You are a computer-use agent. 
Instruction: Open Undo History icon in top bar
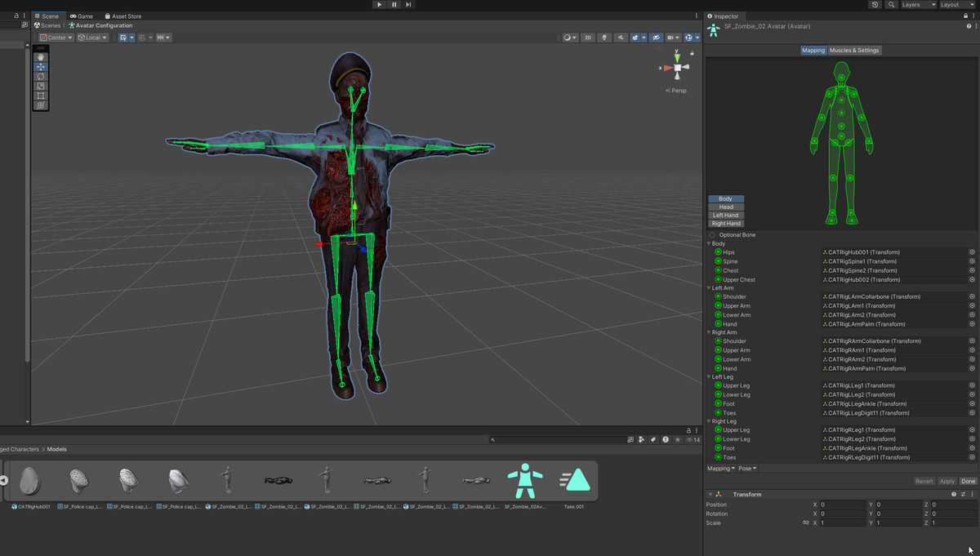875,5
